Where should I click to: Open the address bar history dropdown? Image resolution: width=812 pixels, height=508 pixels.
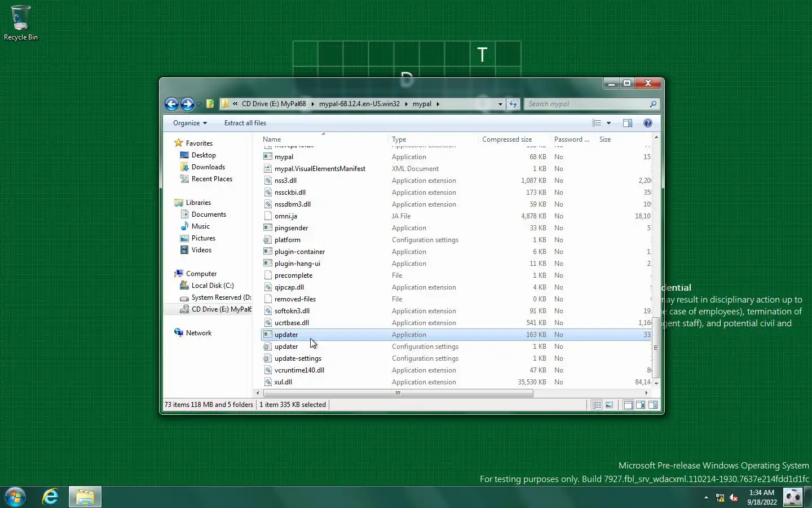coord(500,104)
